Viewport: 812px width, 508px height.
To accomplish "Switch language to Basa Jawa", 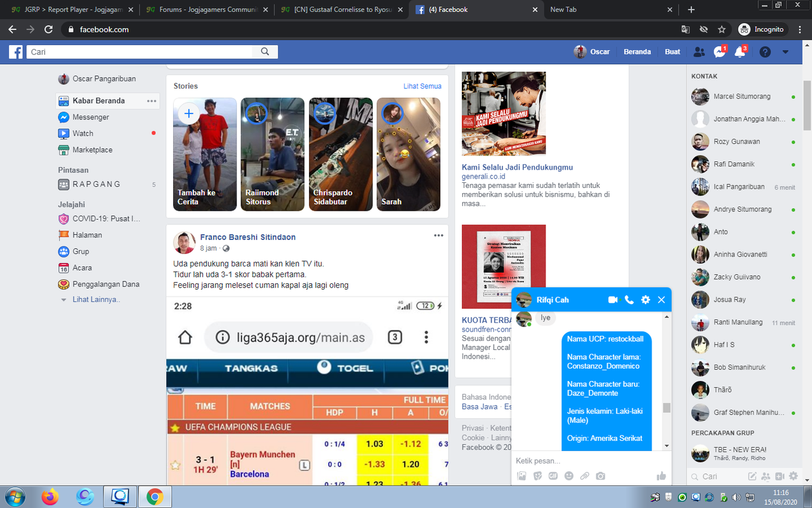I will [480, 406].
